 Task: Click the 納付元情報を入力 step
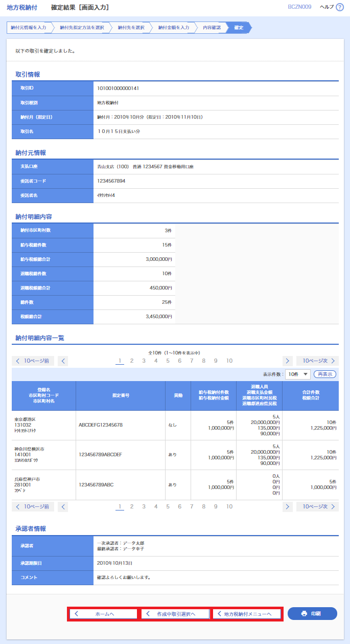click(x=30, y=28)
